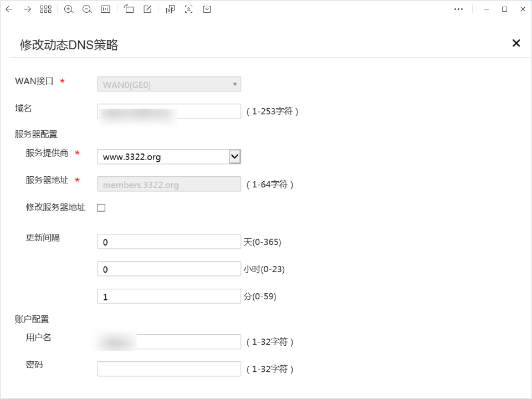Zoom in with the magnifier plus icon
The image size is (532, 399).
[69, 9]
